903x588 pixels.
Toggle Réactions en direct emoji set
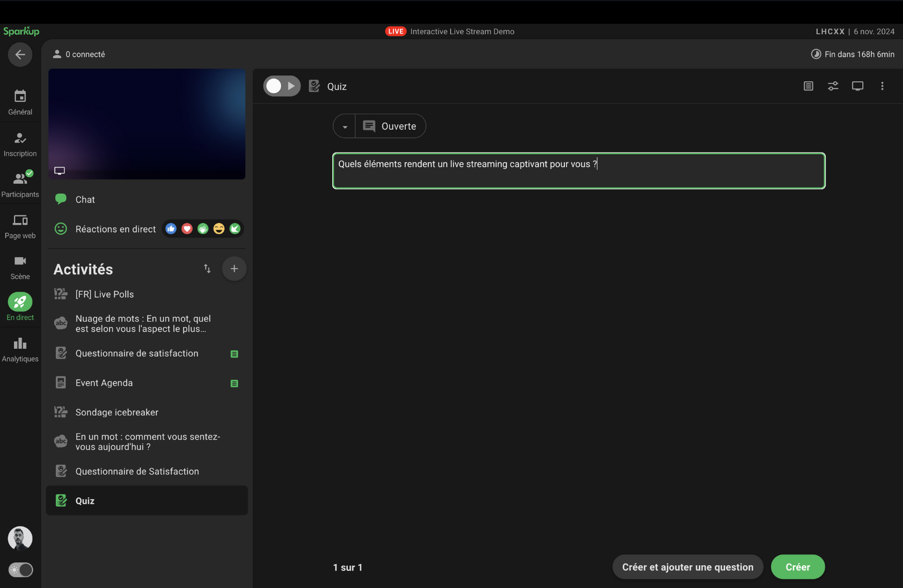203,229
